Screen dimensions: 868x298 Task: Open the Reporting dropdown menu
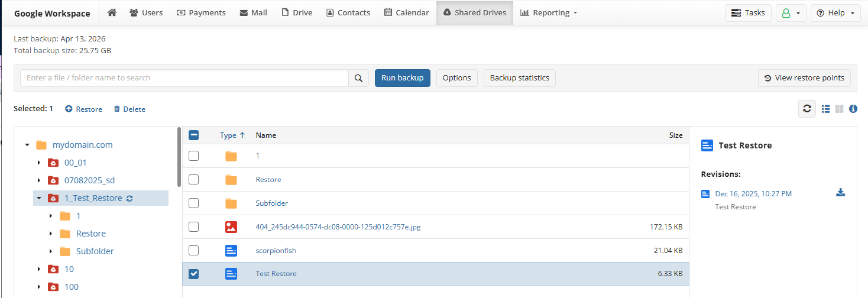549,12
